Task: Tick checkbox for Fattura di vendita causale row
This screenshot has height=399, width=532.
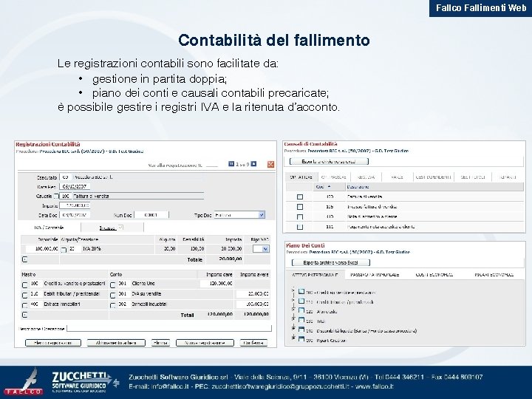Action: [300, 197]
